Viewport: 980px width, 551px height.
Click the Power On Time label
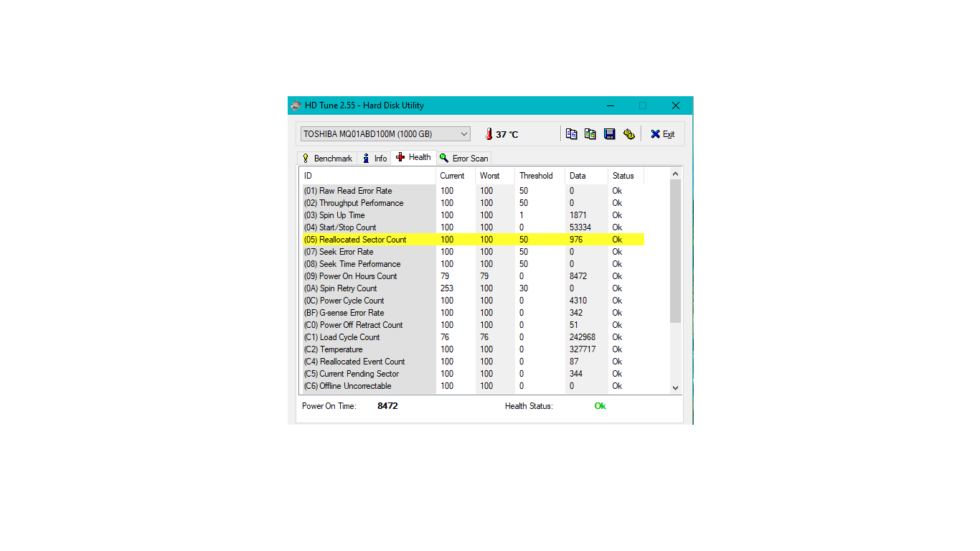click(x=329, y=406)
